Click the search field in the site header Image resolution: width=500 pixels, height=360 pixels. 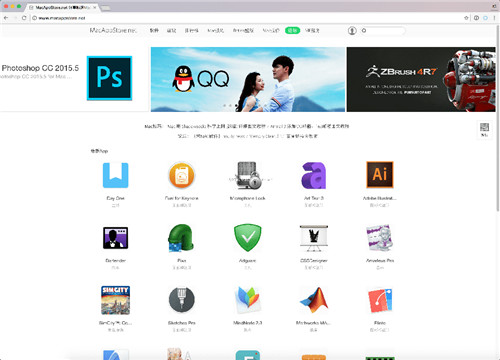383,31
